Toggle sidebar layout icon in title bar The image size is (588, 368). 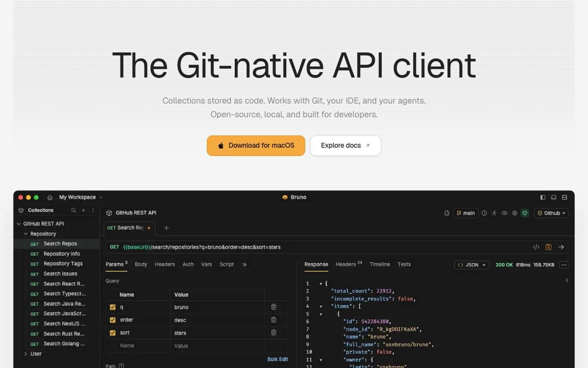click(x=542, y=197)
